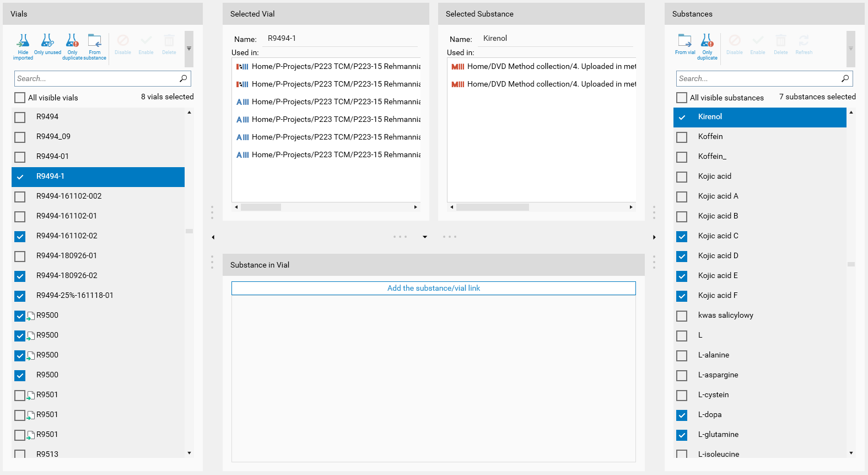
Task: Click From substance icon in Vials
Action: 95,47
